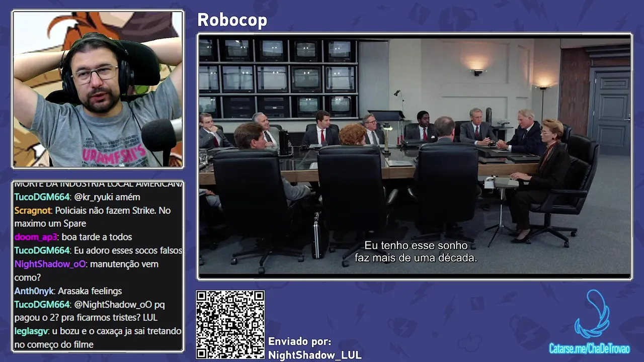Screen dimensions: 644x362
Task: Click the Robocop movie video frame
Action: point(415,156)
